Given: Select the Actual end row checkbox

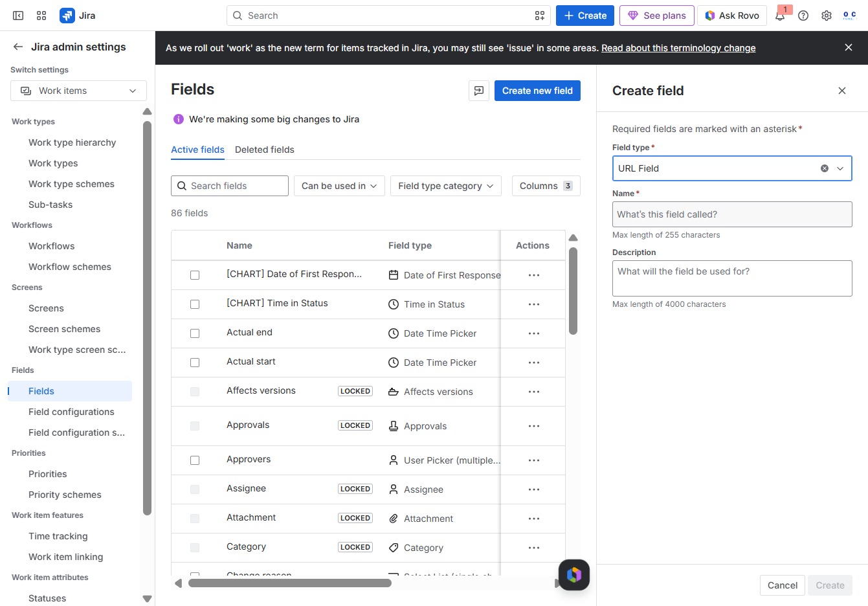Looking at the screenshot, I should tap(195, 333).
